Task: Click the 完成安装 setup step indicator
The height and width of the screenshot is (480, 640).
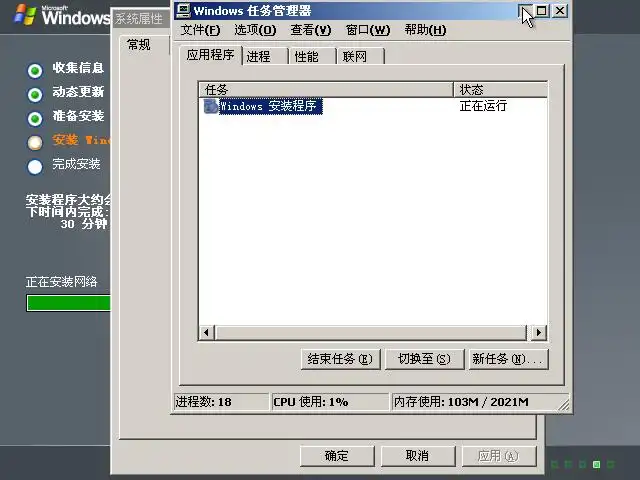Action: 35,167
